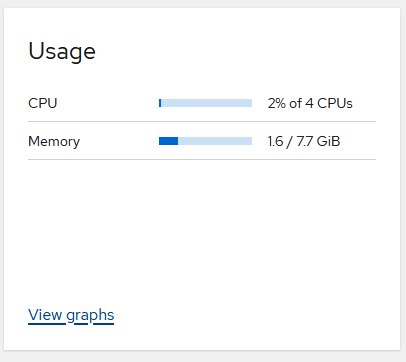
Task: Click the divider line below the CPU row
Action: 202,122
